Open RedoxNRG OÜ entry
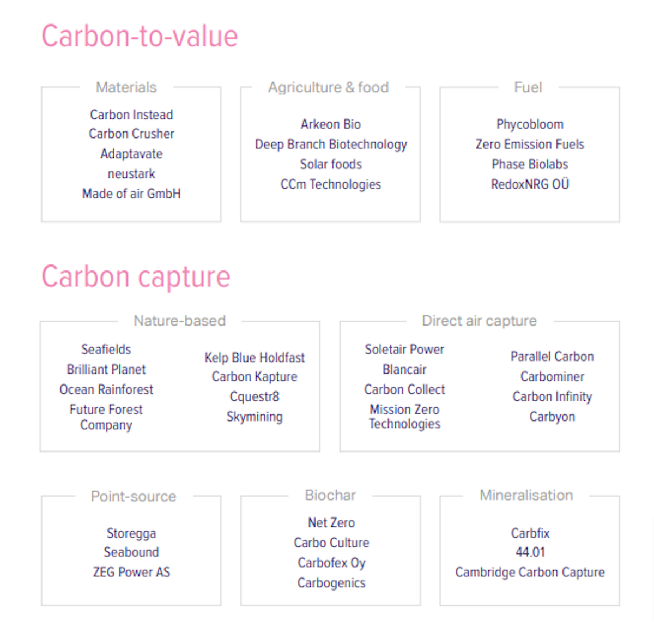654x644 pixels. point(530,184)
